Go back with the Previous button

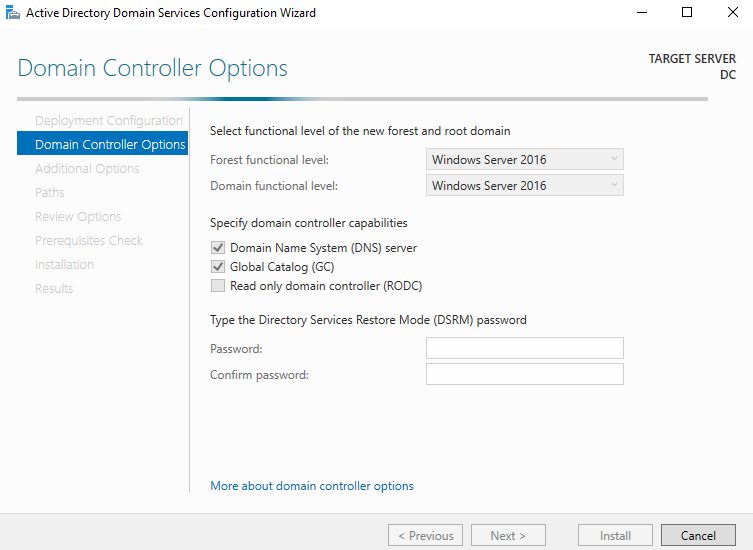click(425, 535)
